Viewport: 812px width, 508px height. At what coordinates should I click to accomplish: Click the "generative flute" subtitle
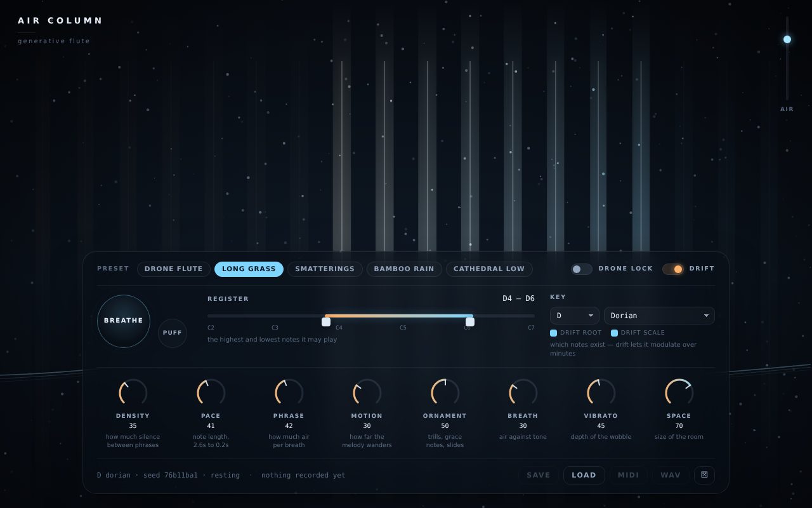54,41
